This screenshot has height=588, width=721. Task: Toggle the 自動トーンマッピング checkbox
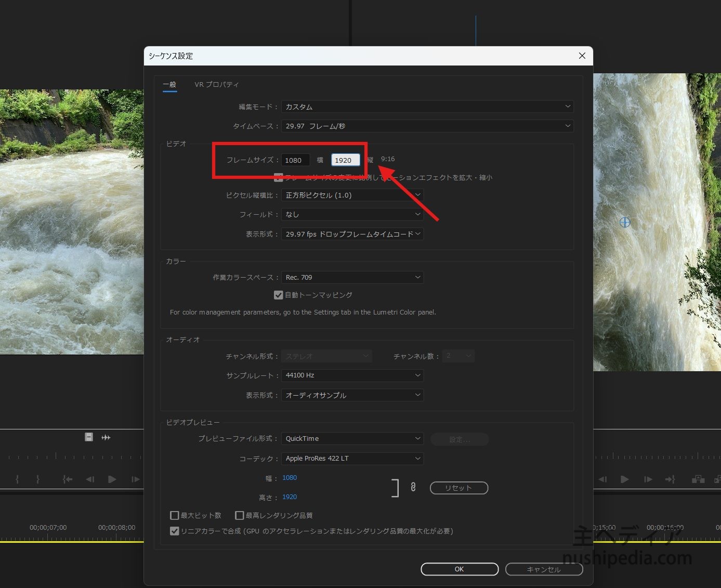pyautogui.click(x=279, y=295)
